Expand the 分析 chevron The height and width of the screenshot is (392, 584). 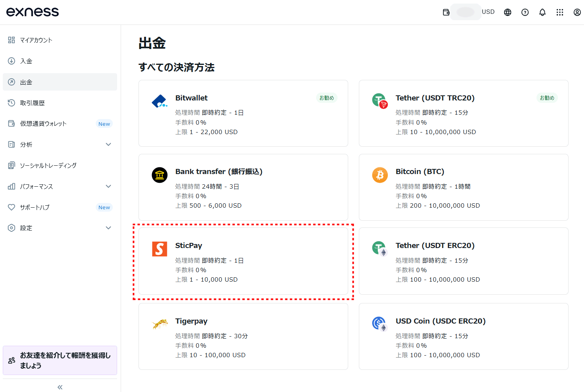(108, 144)
